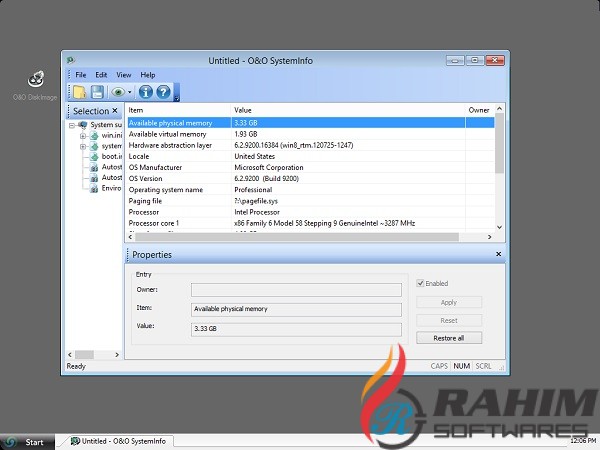Click the second Autostart tree item icon
This screenshot has width=600, height=450.
pos(94,178)
